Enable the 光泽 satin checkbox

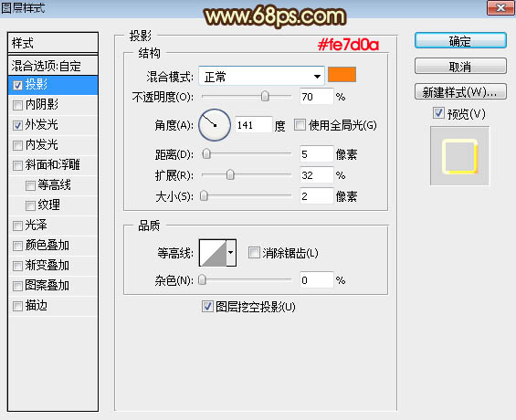(x=17, y=226)
